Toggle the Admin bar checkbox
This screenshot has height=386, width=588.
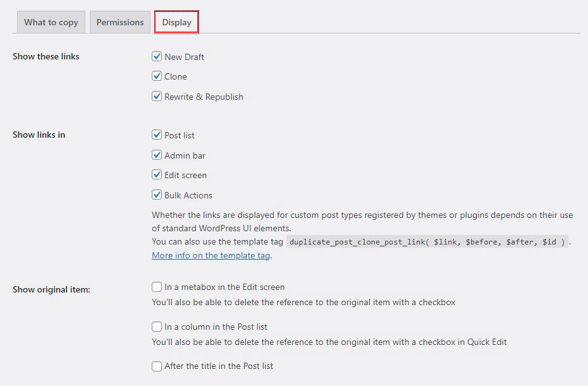click(x=157, y=155)
